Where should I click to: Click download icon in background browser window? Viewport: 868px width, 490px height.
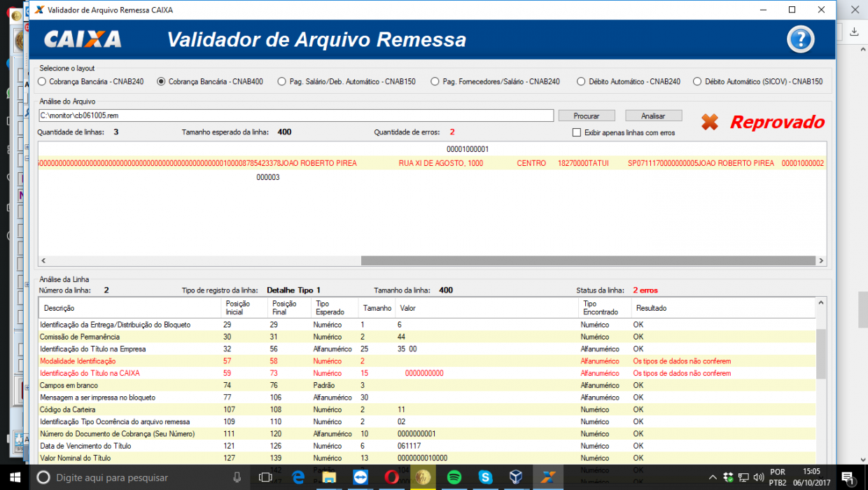[854, 31]
